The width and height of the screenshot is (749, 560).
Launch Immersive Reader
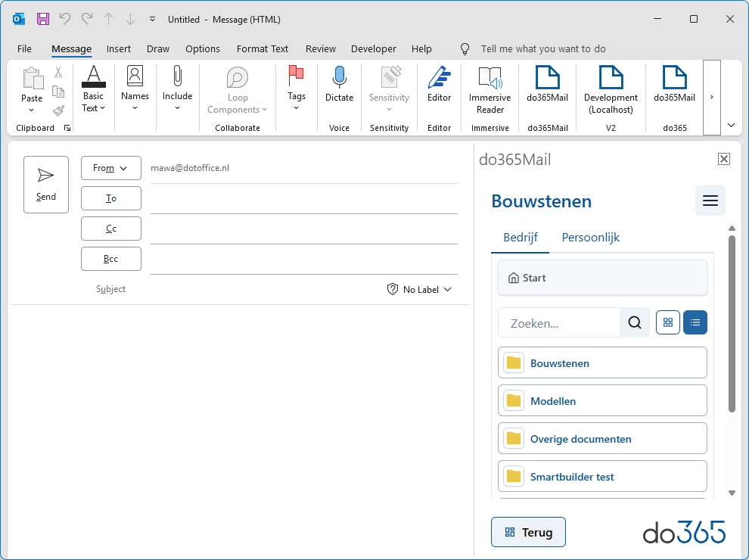click(x=489, y=90)
